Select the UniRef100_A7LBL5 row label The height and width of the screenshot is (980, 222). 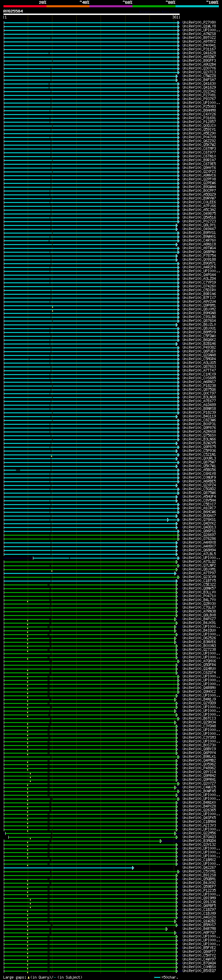pyautogui.click(x=199, y=554)
